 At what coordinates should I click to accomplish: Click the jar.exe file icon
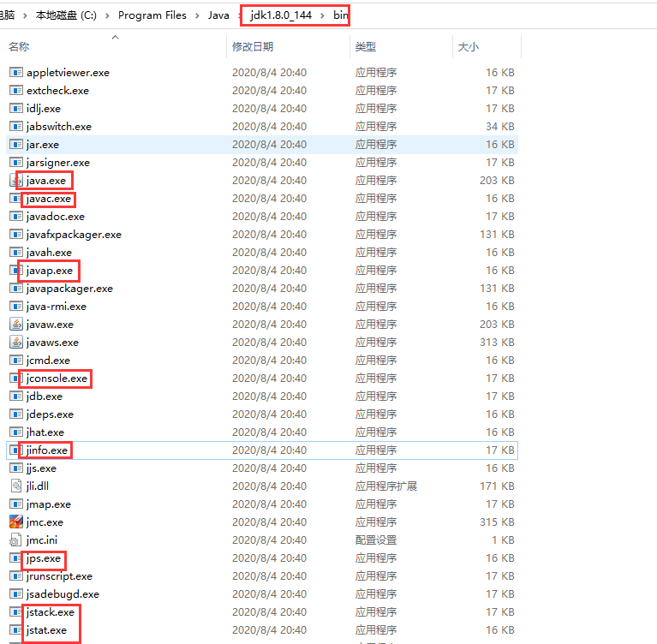[x=16, y=145]
